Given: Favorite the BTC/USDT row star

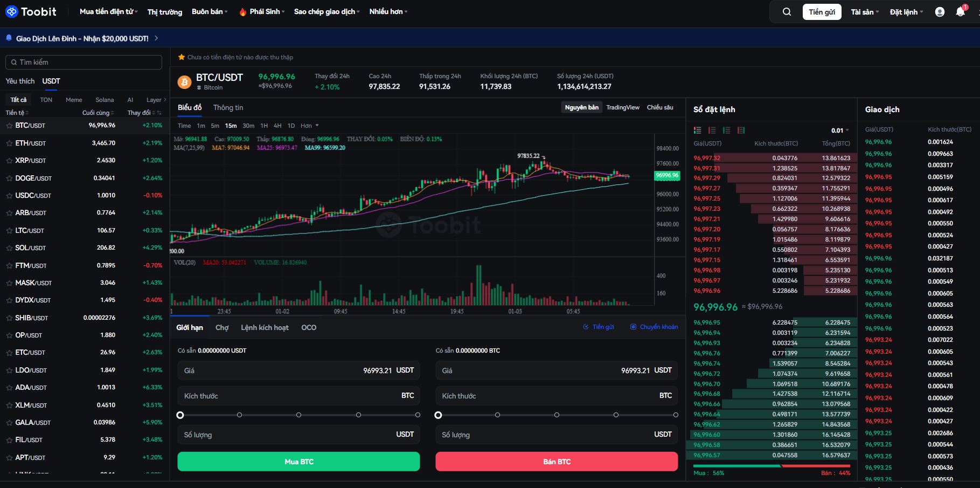Looking at the screenshot, I should coord(9,125).
